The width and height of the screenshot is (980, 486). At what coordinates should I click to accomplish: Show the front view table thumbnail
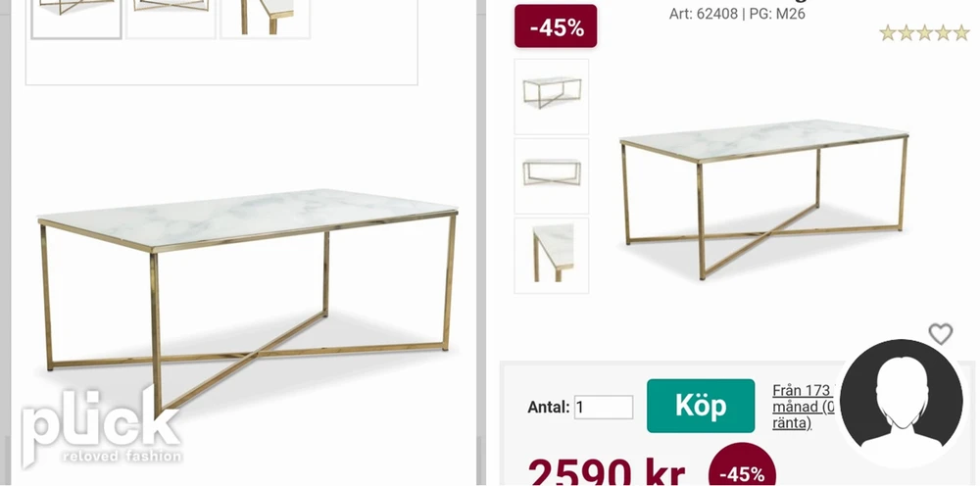click(x=551, y=175)
